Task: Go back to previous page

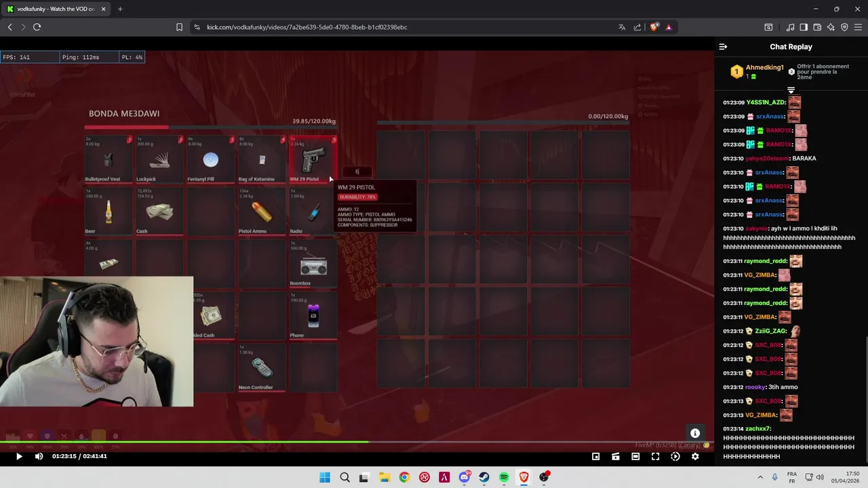Action: pyautogui.click(x=10, y=27)
